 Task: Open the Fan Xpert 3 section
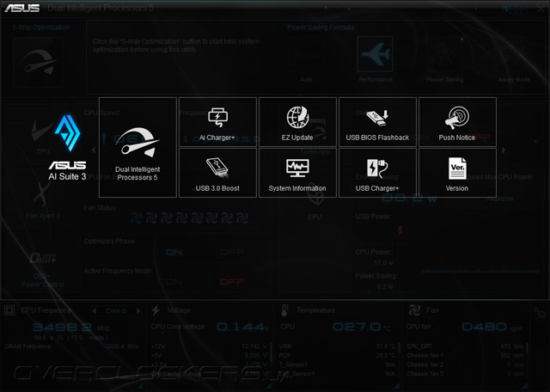click(43, 199)
